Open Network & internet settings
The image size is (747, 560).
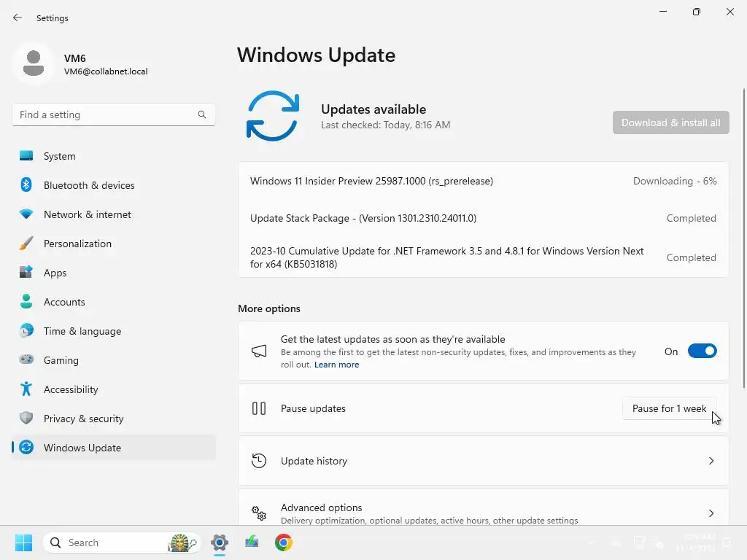(x=114, y=214)
